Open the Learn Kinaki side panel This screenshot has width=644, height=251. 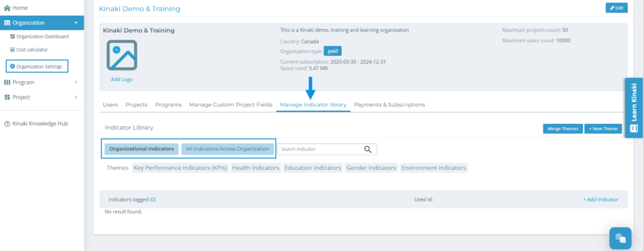point(633,108)
